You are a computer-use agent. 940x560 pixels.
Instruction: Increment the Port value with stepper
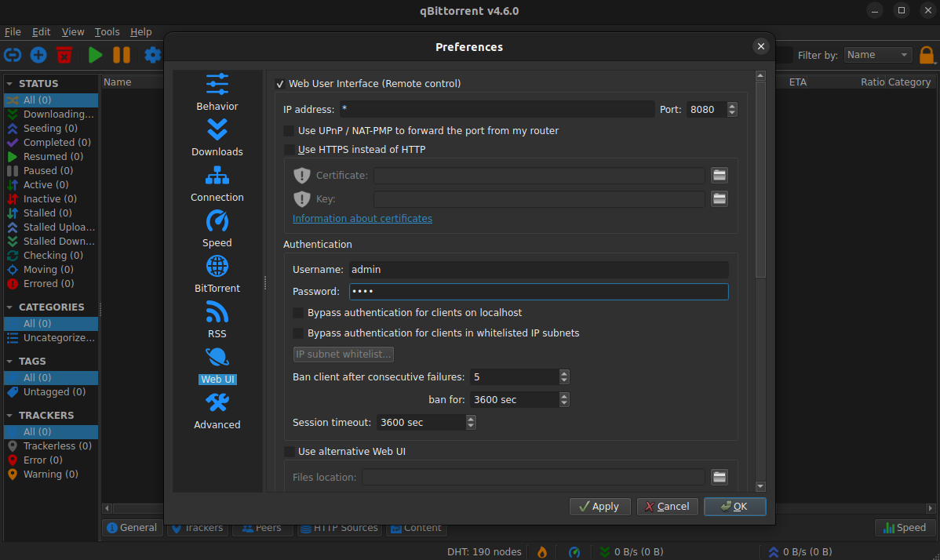tap(731, 106)
